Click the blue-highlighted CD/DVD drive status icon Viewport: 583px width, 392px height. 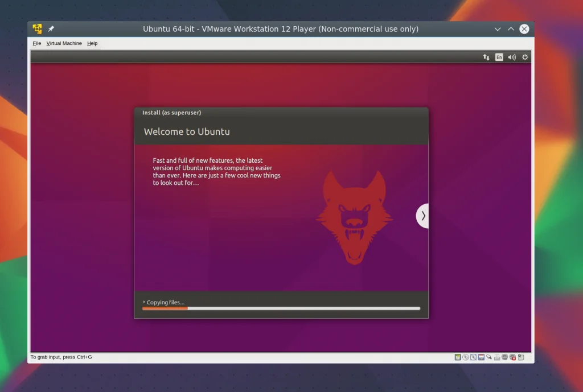(x=473, y=357)
